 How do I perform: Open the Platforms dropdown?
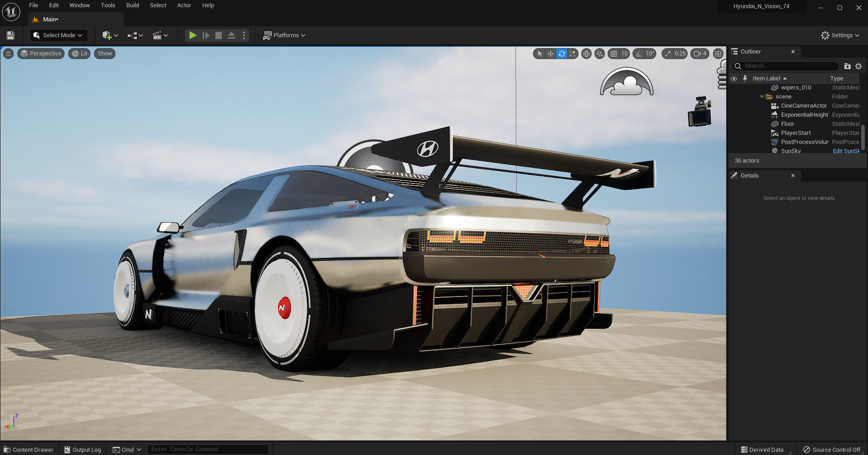[x=284, y=35]
